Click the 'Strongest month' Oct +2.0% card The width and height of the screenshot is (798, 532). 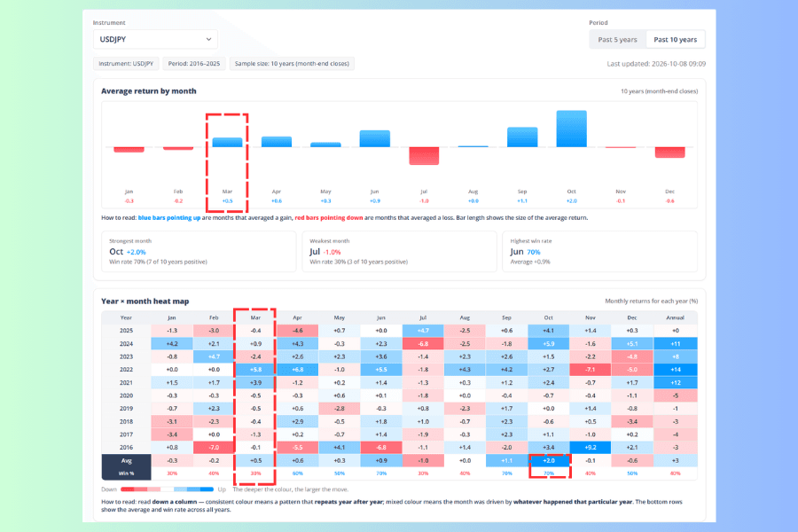(x=199, y=252)
